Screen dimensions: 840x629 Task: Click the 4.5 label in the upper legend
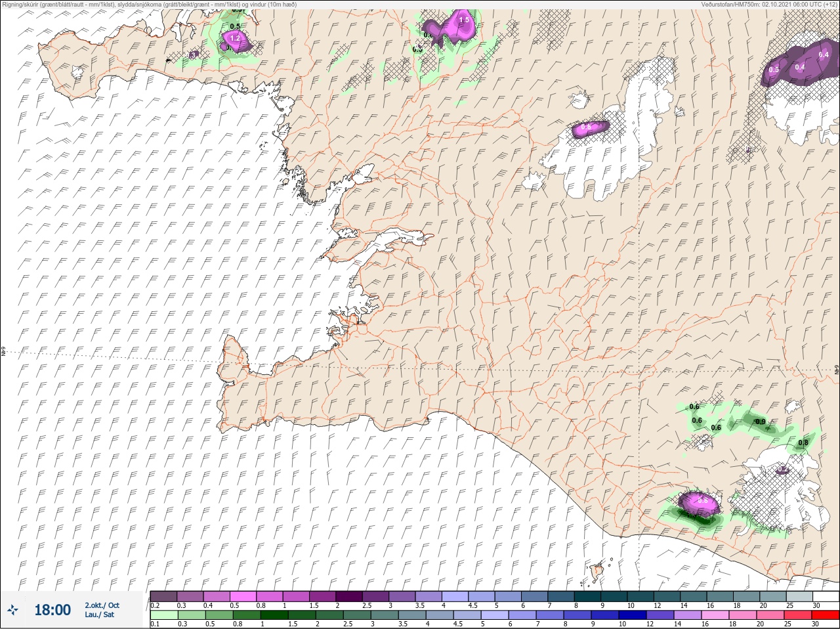tap(473, 605)
